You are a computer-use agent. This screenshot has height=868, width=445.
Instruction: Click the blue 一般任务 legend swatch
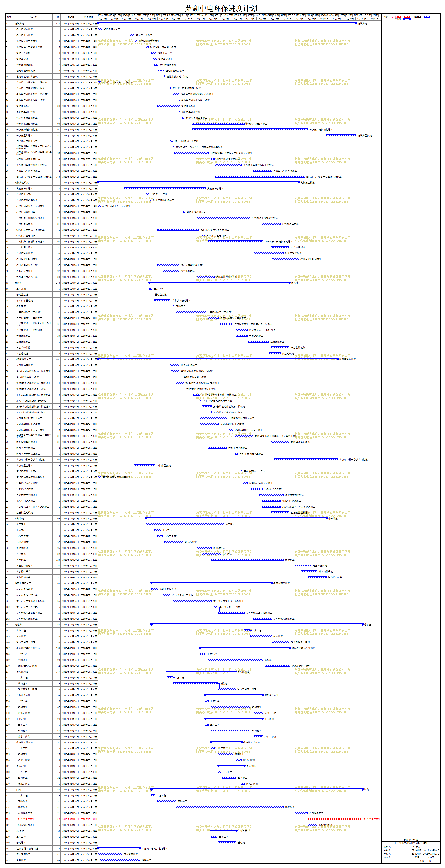pos(427,16)
